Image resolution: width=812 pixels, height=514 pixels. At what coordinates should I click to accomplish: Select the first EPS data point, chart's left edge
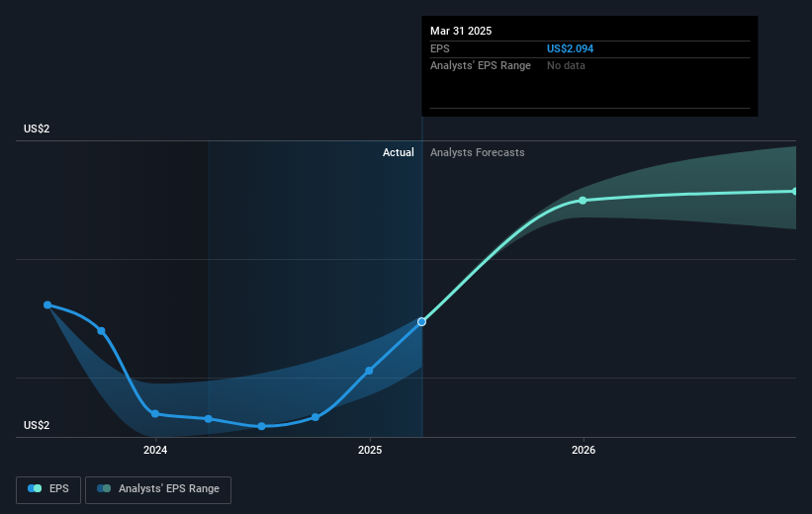point(47,304)
